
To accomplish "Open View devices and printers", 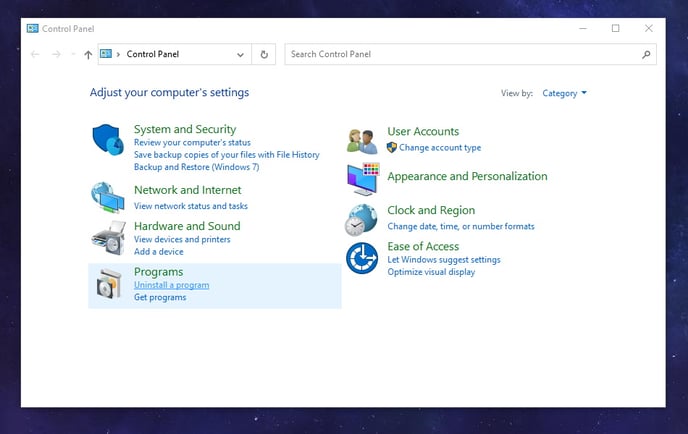I will click(x=182, y=240).
